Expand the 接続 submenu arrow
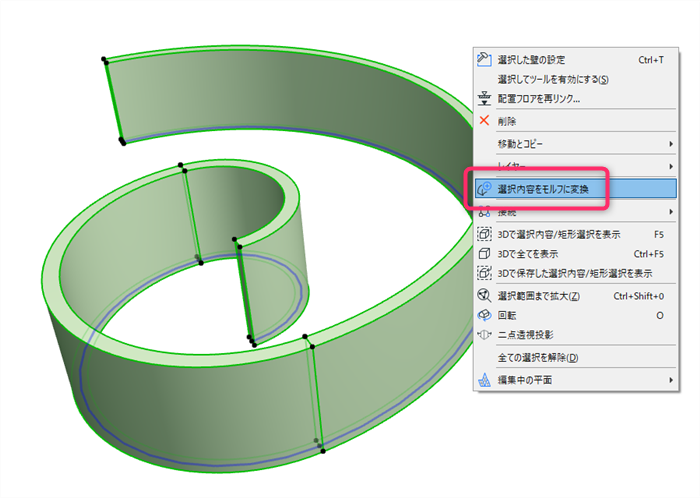This screenshot has width=700, height=498. point(671,212)
